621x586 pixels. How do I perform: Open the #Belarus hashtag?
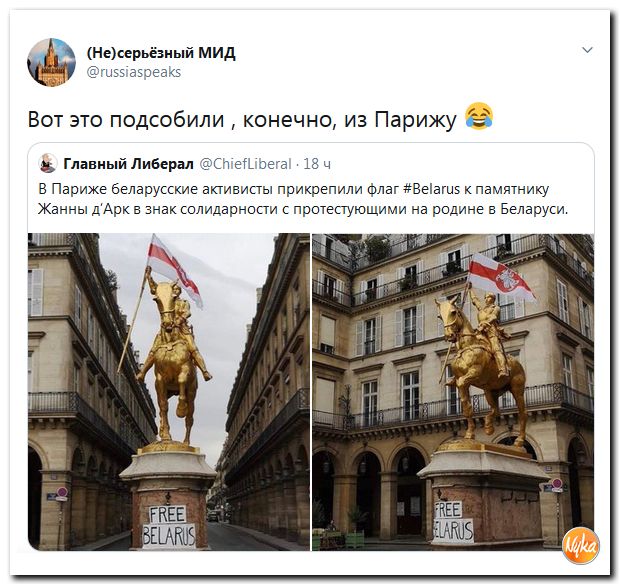pos(432,189)
